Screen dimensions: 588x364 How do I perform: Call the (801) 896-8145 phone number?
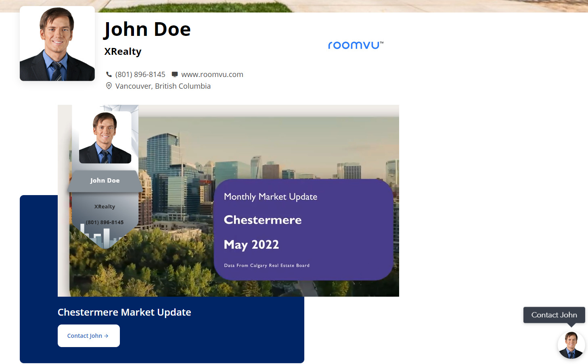[x=140, y=74]
